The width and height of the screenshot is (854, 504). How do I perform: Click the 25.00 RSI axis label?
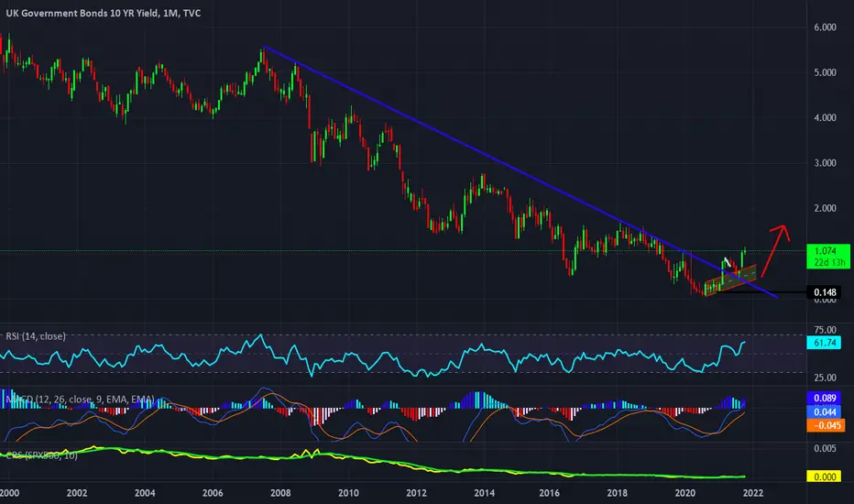tap(825, 378)
